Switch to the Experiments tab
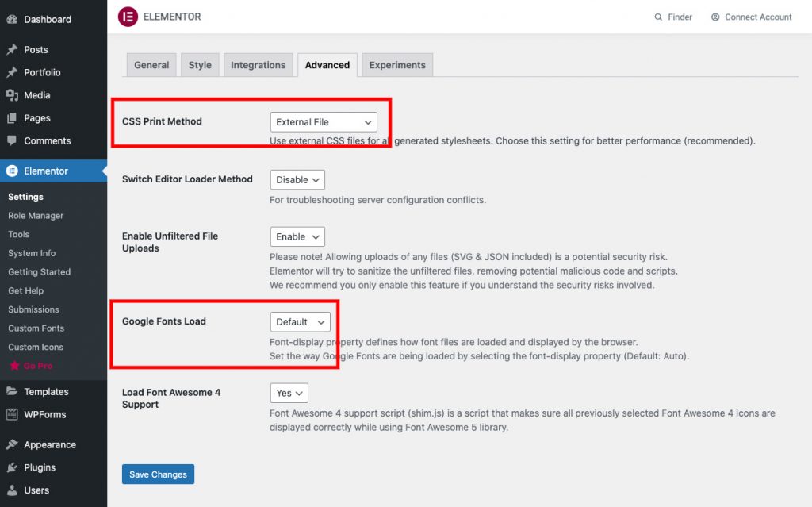The image size is (812, 507). click(x=397, y=65)
